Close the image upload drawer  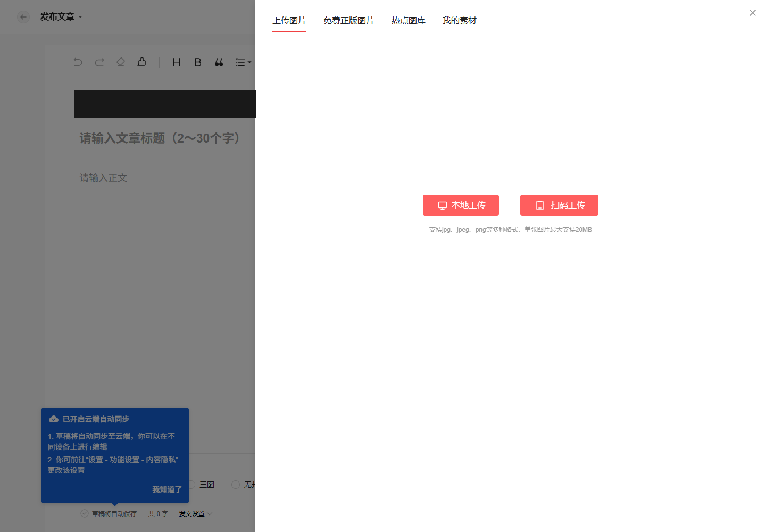(752, 13)
